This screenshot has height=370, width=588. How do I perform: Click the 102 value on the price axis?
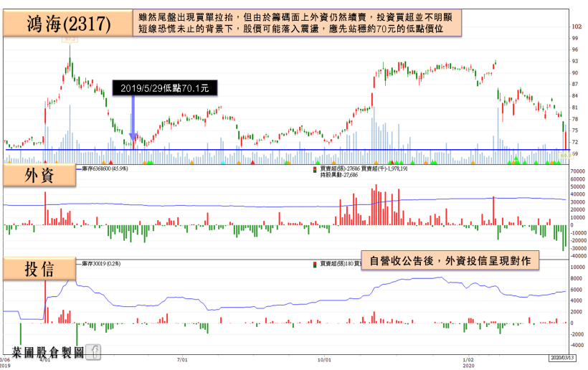tap(577, 27)
